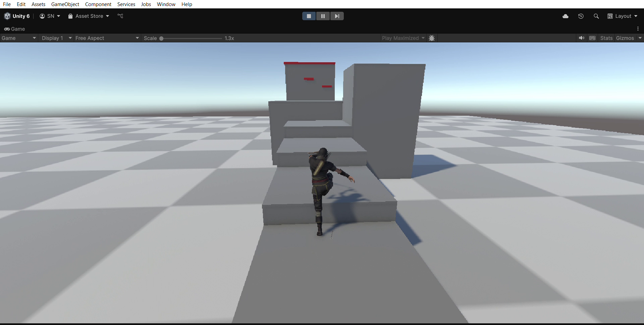Viewport: 644px width, 325px height.
Task: Open the Jobs menu
Action: pos(146,4)
